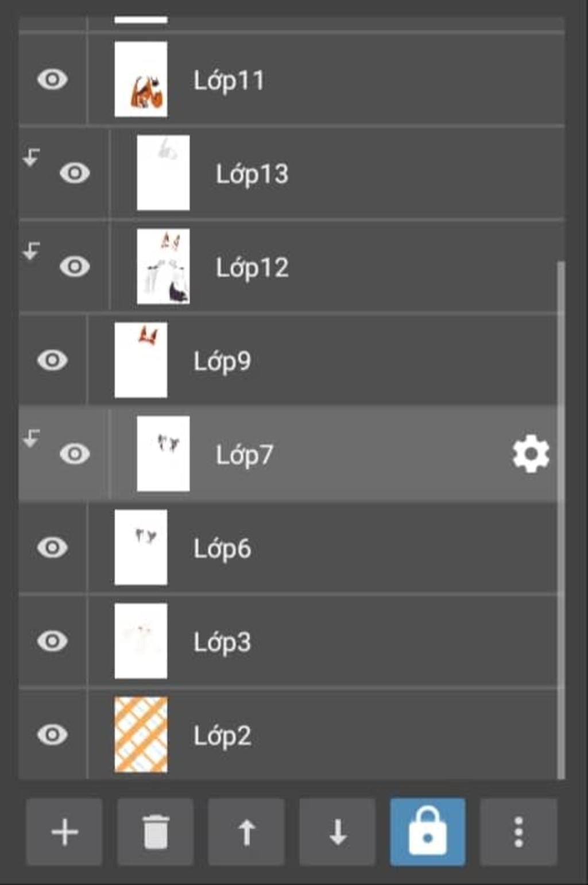
Task: Move layer up with up arrow
Action: (x=246, y=832)
